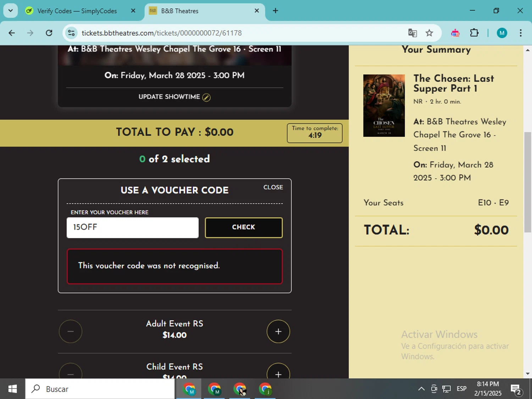
Task: Click The Chosen movie poster thumbnail
Action: (384, 105)
